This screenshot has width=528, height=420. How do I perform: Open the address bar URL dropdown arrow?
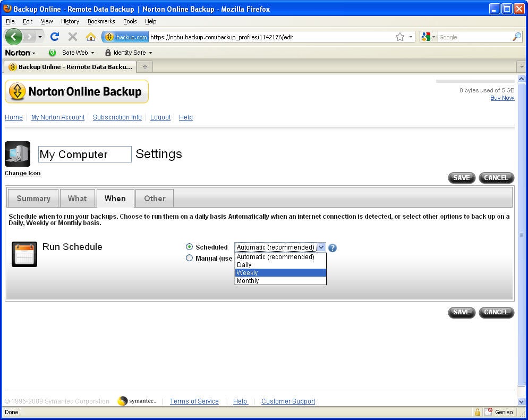pos(411,37)
